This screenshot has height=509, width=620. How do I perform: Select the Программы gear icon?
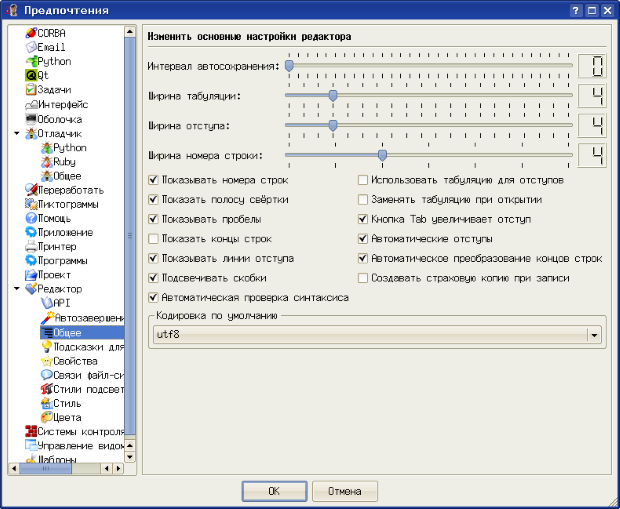tap(31, 261)
